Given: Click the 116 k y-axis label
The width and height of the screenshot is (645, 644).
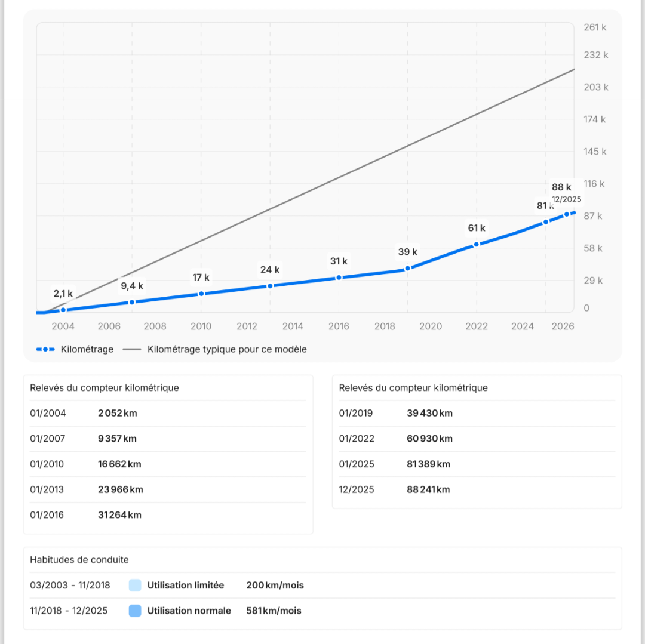Looking at the screenshot, I should [594, 184].
